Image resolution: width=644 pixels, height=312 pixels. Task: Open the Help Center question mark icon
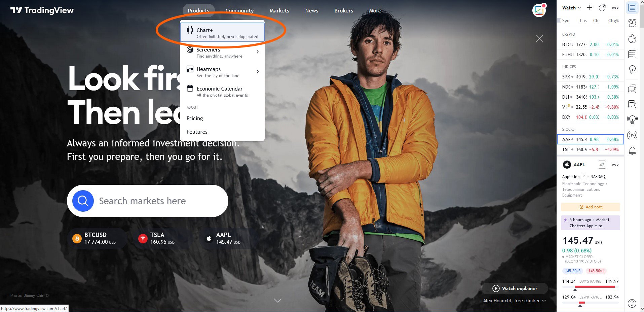[632, 303]
